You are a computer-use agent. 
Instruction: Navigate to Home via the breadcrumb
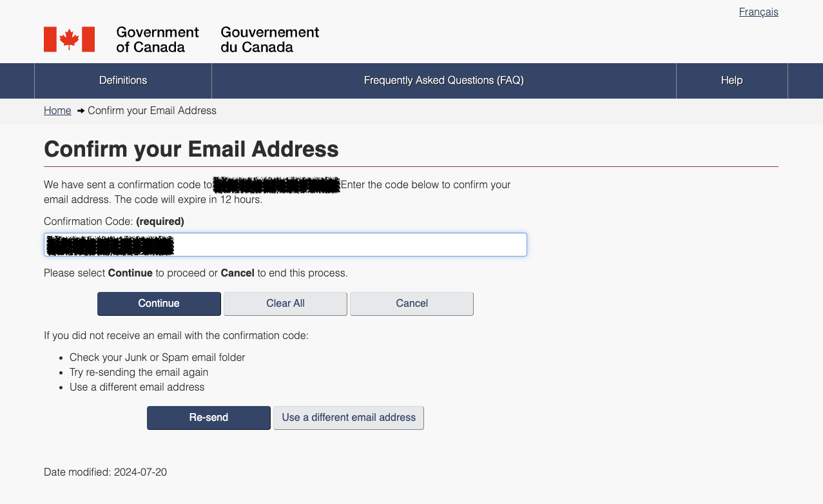[57, 110]
